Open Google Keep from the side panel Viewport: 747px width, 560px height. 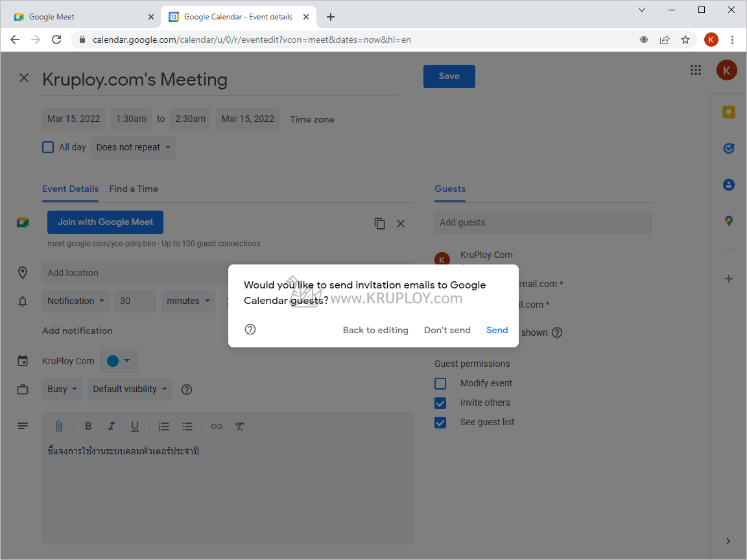tap(728, 112)
